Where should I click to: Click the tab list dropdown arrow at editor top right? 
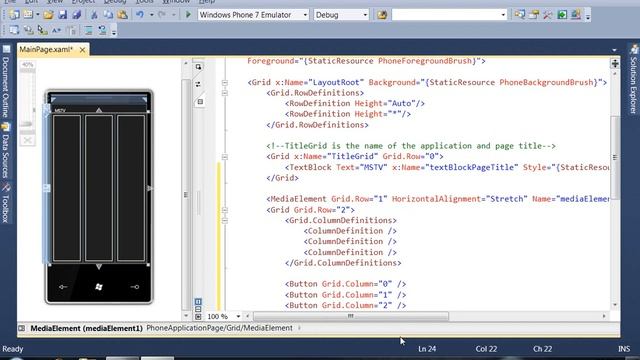point(614,50)
